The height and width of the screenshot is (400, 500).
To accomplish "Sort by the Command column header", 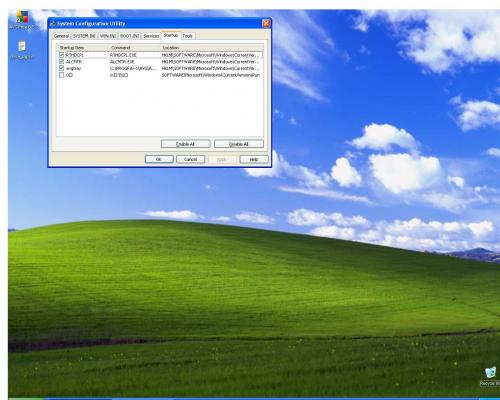I will pos(135,48).
